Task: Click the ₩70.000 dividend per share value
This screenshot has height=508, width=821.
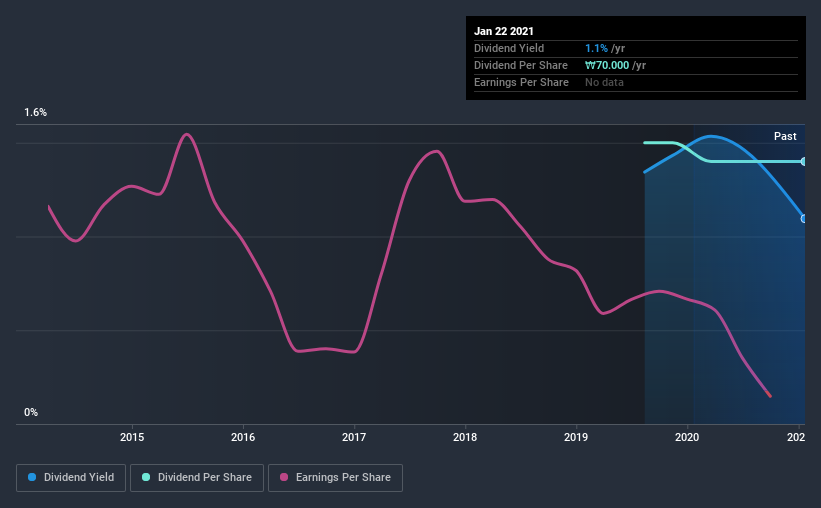Action: pyautogui.click(x=607, y=65)
